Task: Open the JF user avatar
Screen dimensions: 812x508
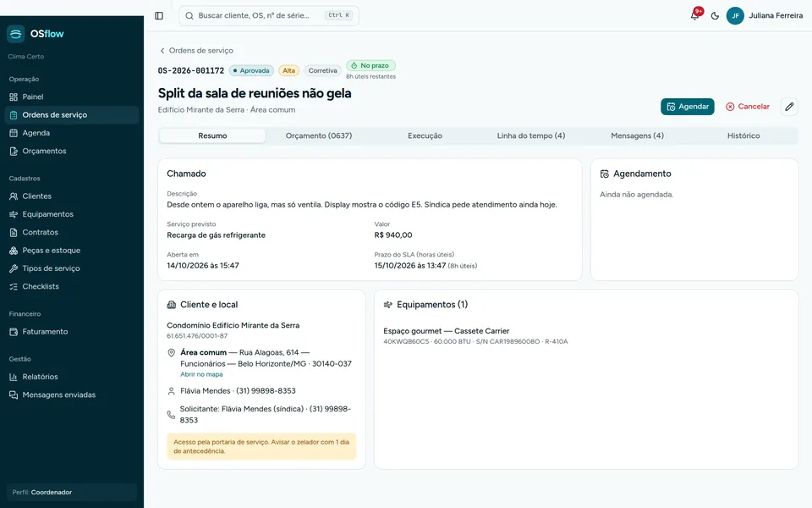Action: pyautogui.click(x=735, y=15)
